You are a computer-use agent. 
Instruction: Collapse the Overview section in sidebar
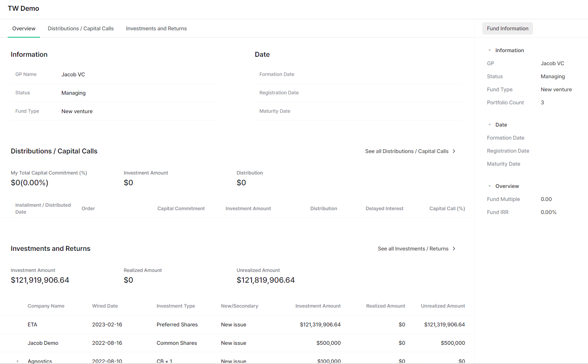pyautogui.click(x=490, y=186)
